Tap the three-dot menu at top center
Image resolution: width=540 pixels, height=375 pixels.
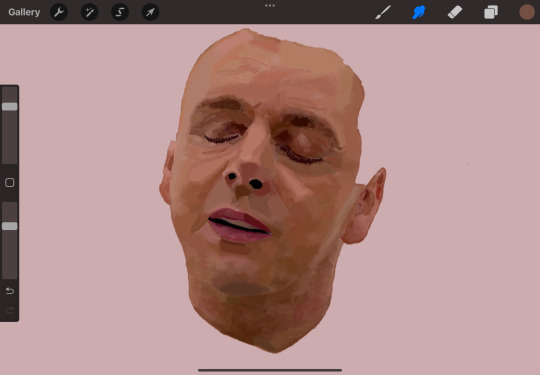point(270,6)
